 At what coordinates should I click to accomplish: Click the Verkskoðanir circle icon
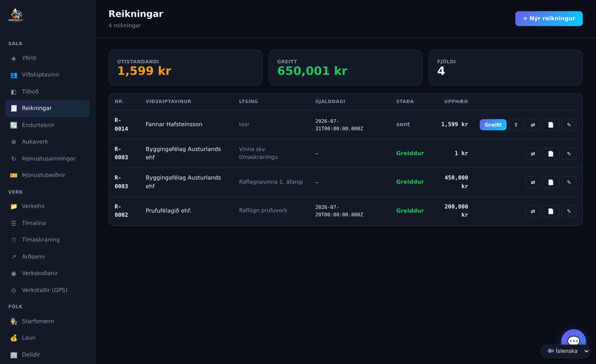pos(14,273)
